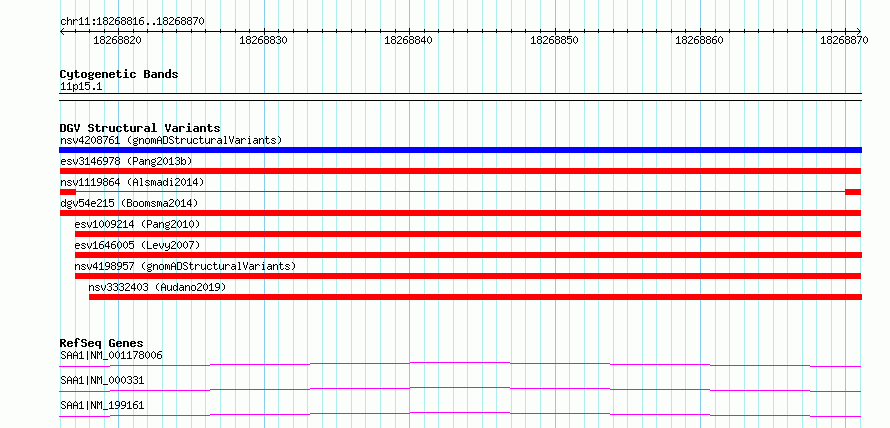Click the red bar under nsv3332403
890x428 pixels.
[x=476, y=297]
